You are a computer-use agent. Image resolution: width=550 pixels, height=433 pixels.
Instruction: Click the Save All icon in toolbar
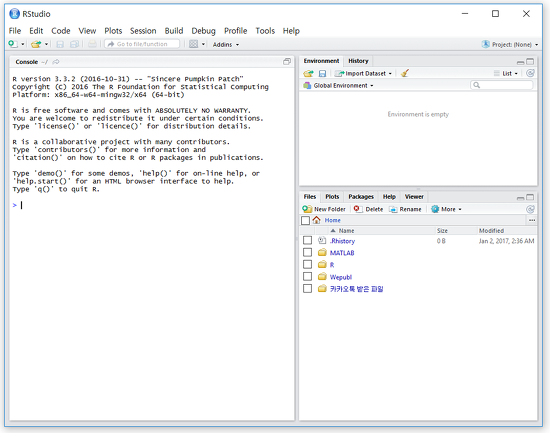(x=74, y=44)
